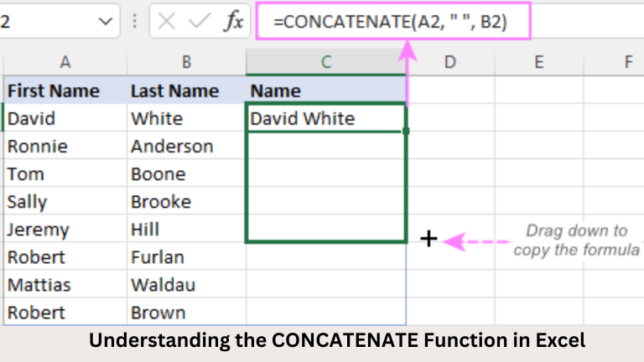Click inside the CONCATENATE formula bar text
This screenshot has width=644, height=362.
tap(394, 23)
